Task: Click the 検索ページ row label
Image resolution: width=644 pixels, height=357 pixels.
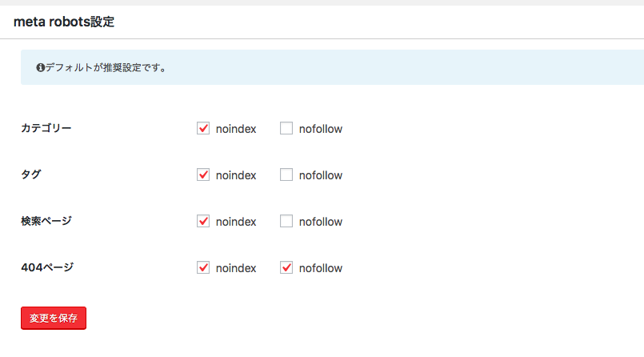Action: point(46,221)
